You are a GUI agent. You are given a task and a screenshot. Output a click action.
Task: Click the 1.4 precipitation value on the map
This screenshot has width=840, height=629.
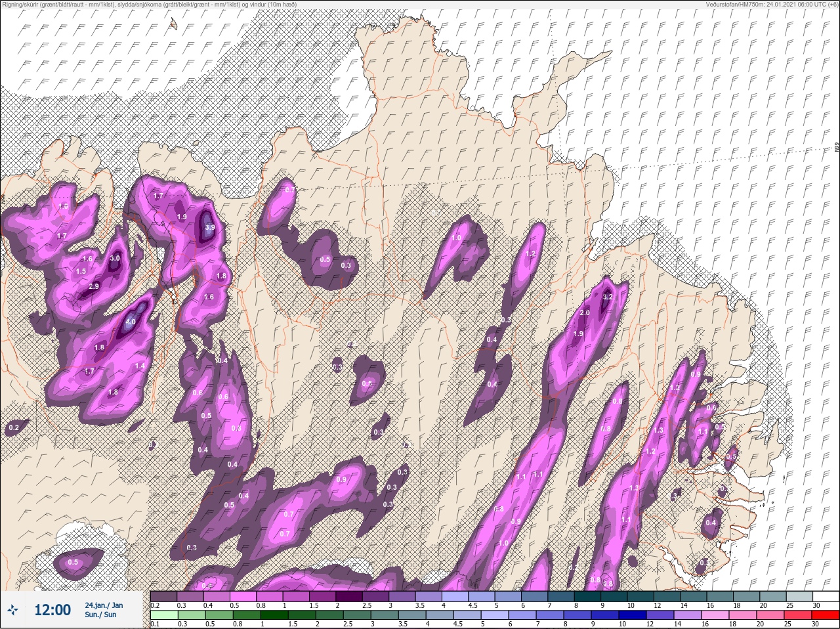(x=140, y=366)
